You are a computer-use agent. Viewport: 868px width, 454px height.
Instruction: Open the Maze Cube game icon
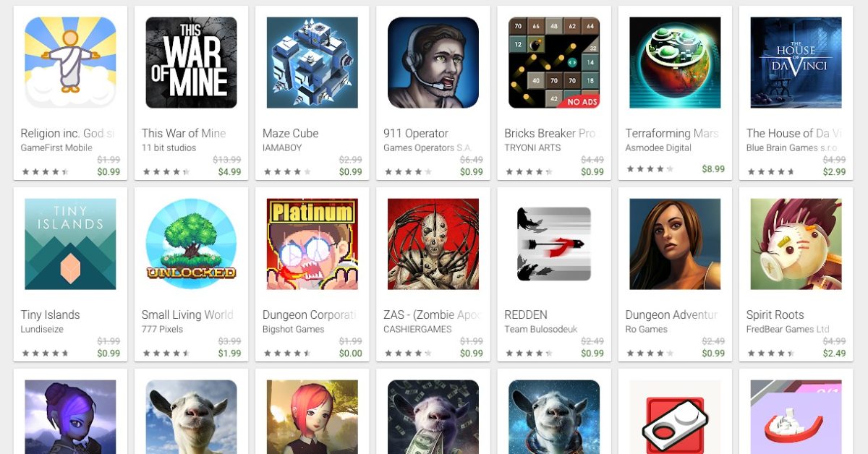pyautogui.click(x=312, y=63)
